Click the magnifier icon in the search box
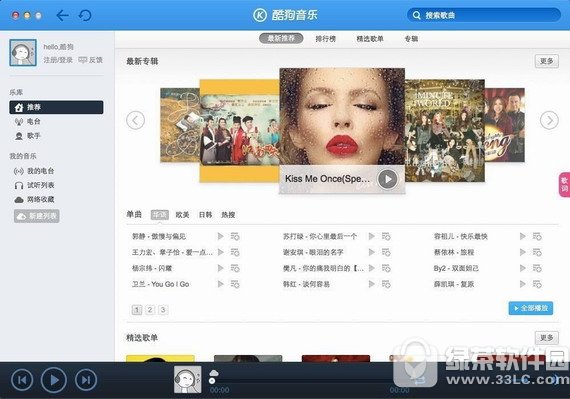 pos(417,15)
